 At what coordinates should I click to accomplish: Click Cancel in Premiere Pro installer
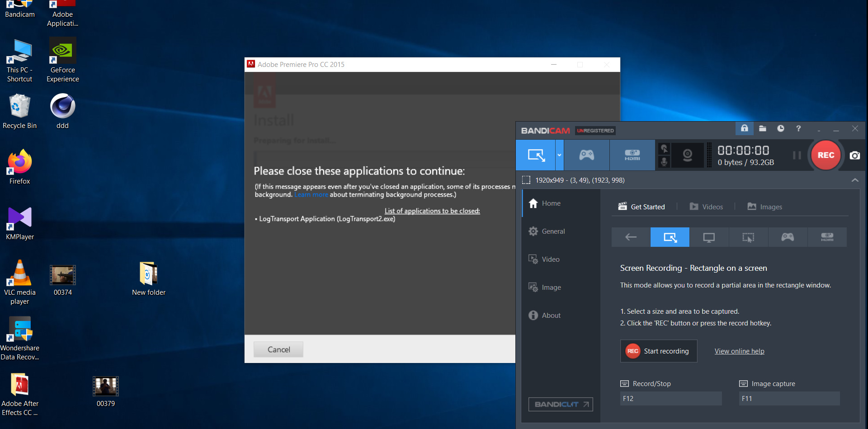click(278, 349)
